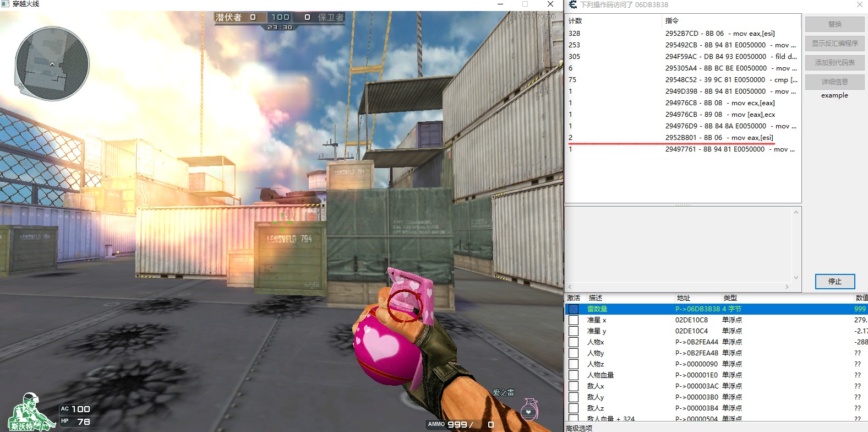Screen dimensions: 868x432
Task: Click the 停止 button
Action: click(x=835, y=282)
